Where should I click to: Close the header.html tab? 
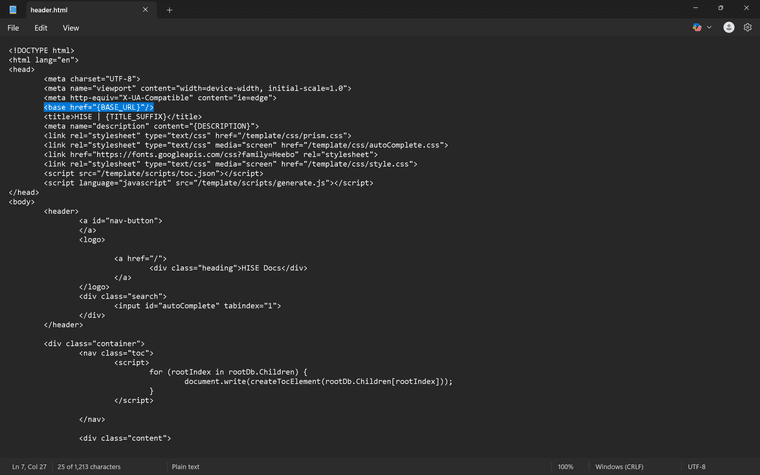145,10
